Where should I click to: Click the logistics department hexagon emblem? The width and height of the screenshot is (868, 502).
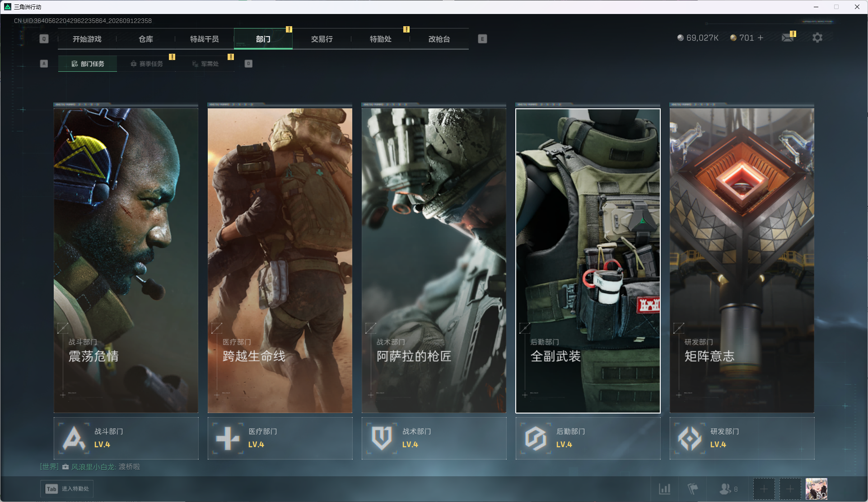coord(536,438)
